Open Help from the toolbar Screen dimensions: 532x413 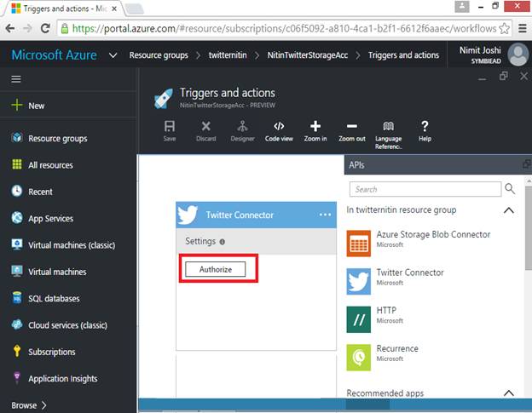pos(425,131)
